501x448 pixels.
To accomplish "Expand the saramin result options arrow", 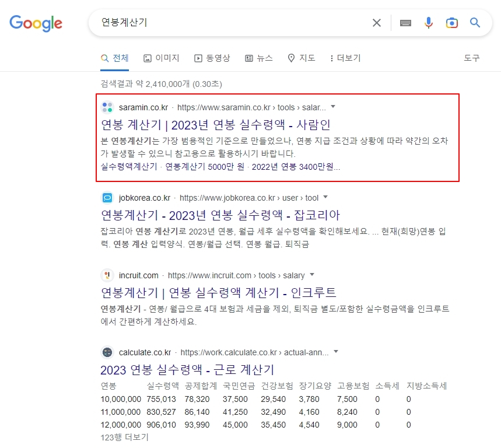I will pyautogui.click(x=333, y=106).
